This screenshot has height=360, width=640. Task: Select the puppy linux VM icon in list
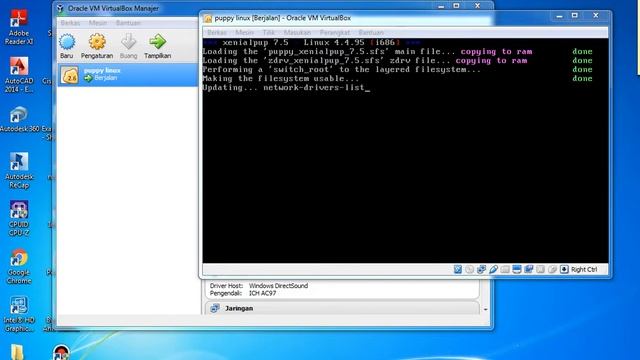coord(70,75)
